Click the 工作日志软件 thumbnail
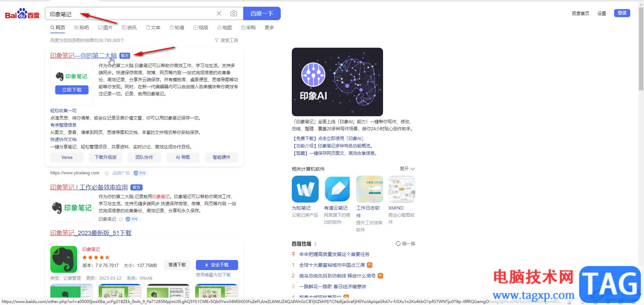This screenshot has width=644, height=305. tap(370, 189)
